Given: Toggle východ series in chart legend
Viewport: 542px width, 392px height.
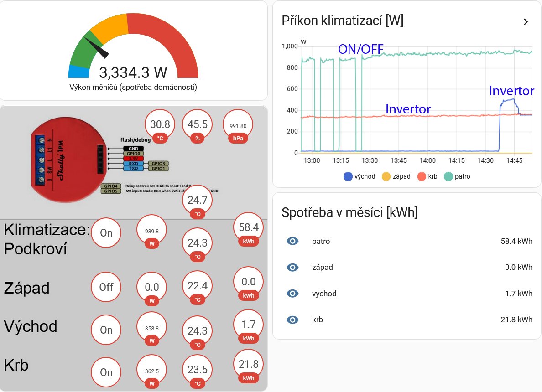Looking at the screenshot, I should [x=360, y=176].
